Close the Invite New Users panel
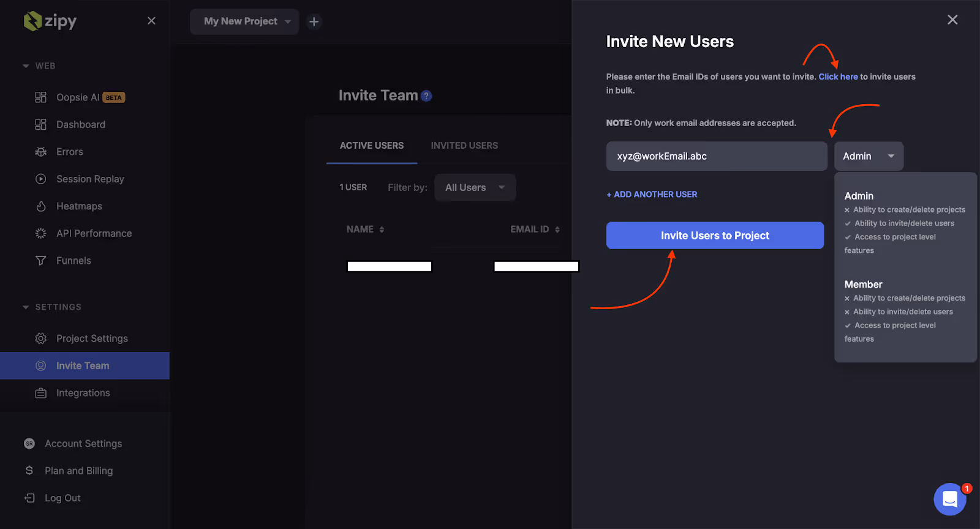This screenshot has height=529, width=980. 952,20
